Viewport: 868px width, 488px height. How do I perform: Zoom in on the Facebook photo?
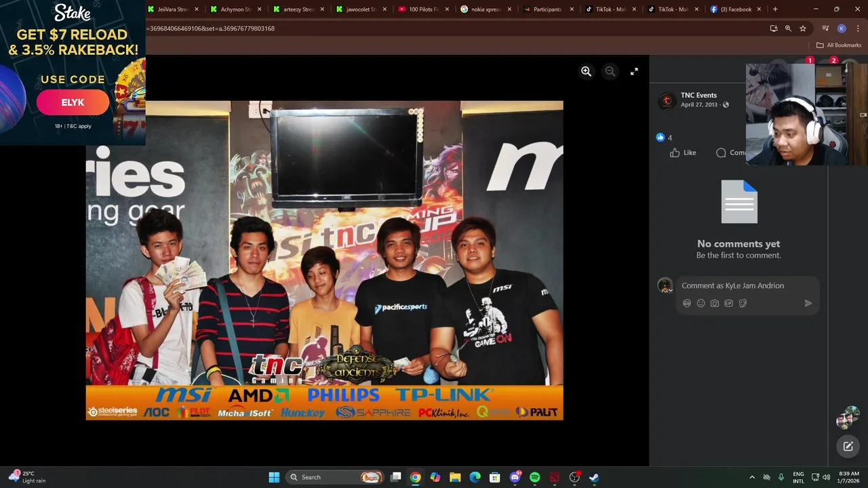pos(587,71)
